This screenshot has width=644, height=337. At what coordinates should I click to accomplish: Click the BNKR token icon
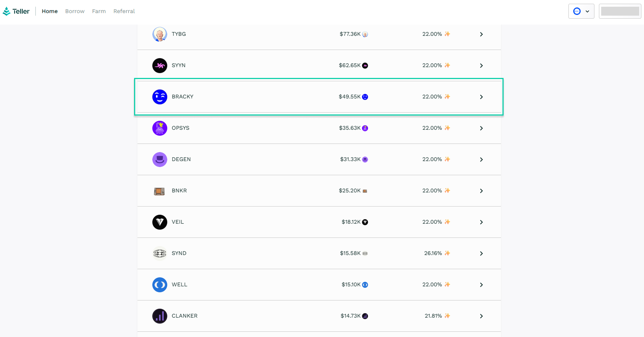[160, 191]
